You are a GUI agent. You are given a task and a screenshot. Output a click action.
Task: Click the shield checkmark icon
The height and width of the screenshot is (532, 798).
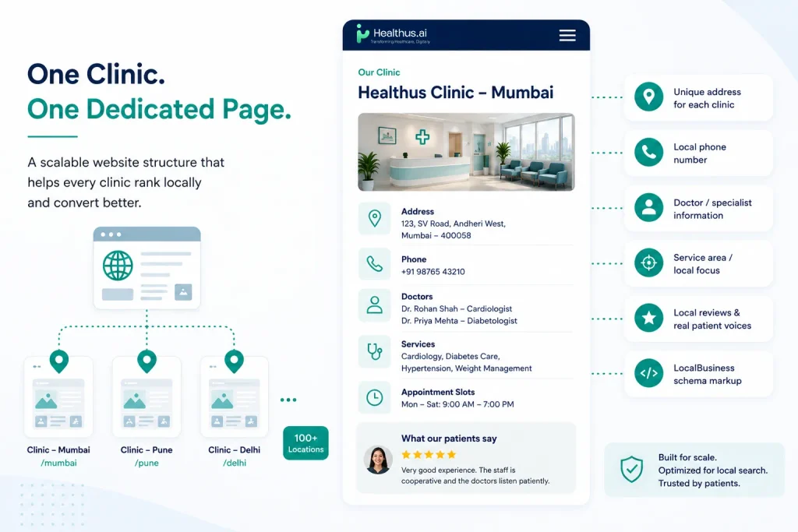click(631, 469)
